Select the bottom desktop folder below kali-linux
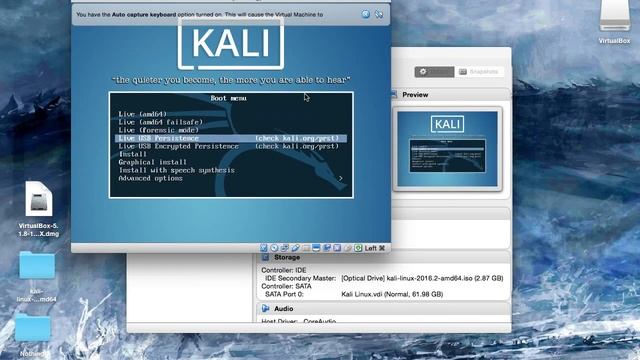The image size is (640, 360). coord(33,336)
